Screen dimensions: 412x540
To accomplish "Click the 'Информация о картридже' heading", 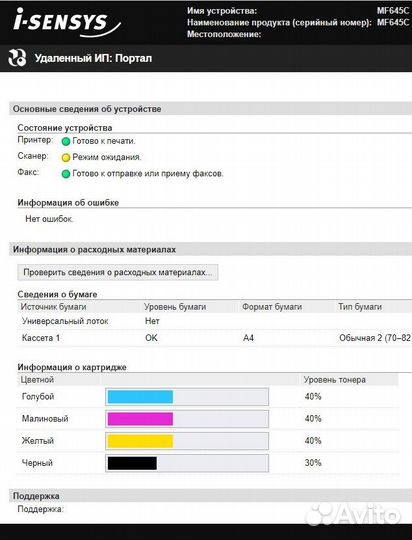I will point(72,367).
